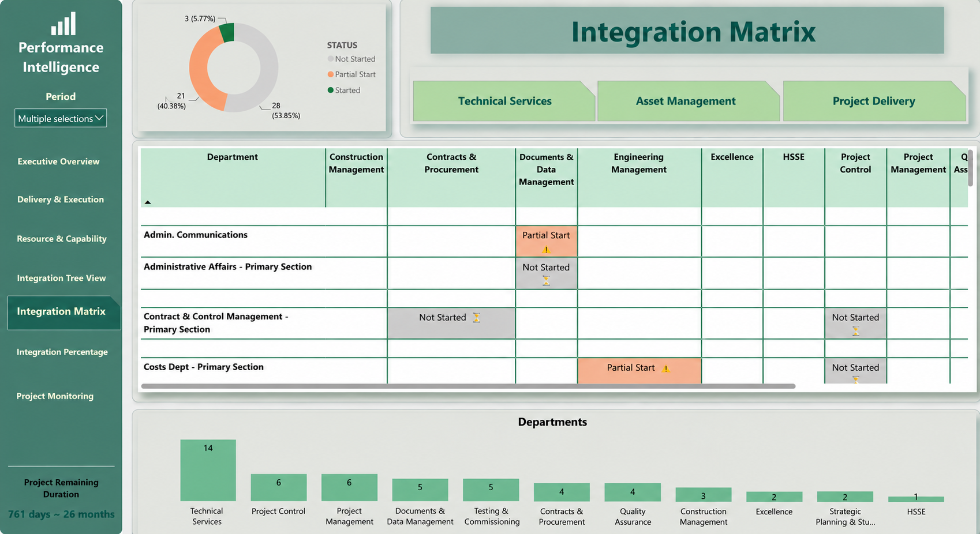Select the Project Delivery tab

click(x=874, y=101)
